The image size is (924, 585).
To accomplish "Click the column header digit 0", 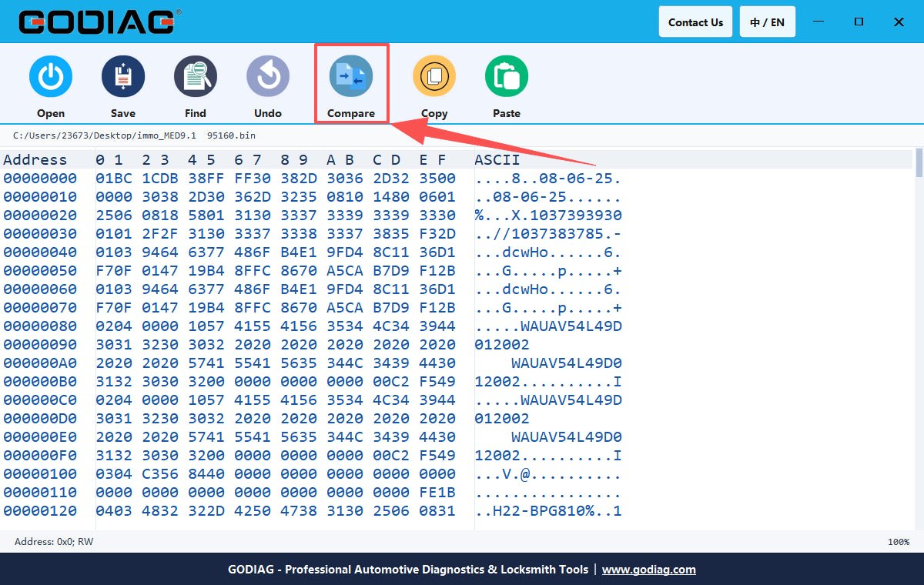I will click(100, 160).
